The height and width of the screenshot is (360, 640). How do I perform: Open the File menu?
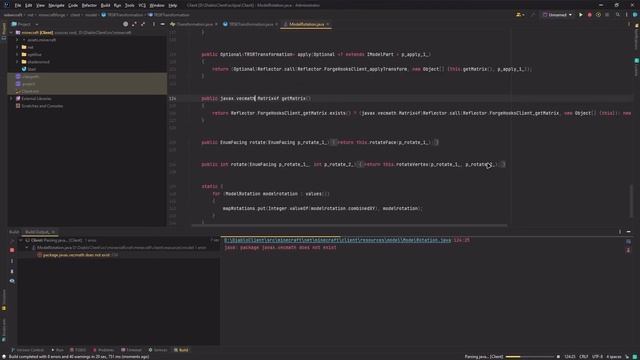pos(18,5)
